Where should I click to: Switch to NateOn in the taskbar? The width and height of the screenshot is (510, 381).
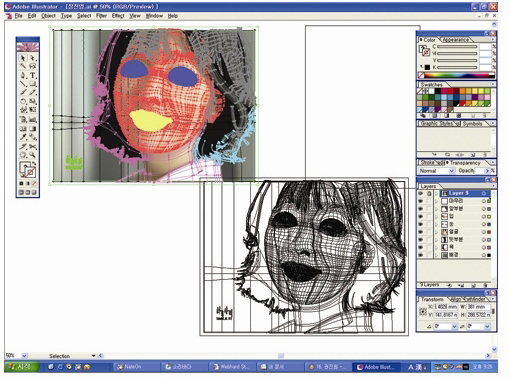(x=130, y=367)
